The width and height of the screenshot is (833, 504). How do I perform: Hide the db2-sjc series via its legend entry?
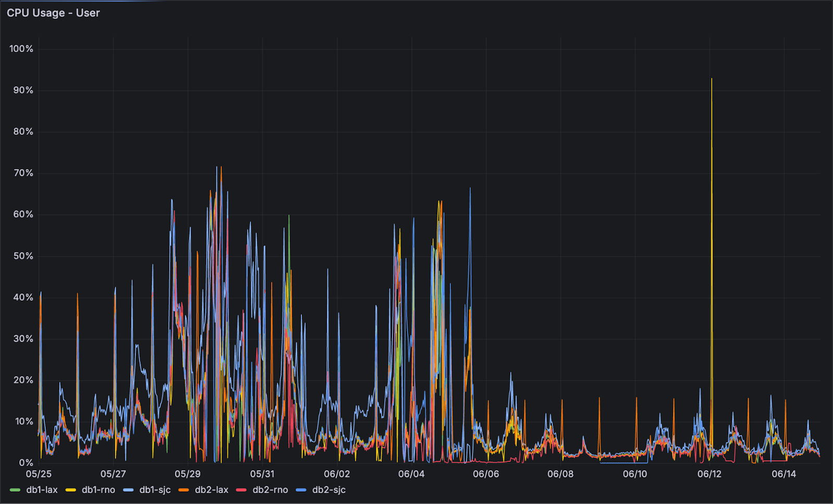point(330,489)
